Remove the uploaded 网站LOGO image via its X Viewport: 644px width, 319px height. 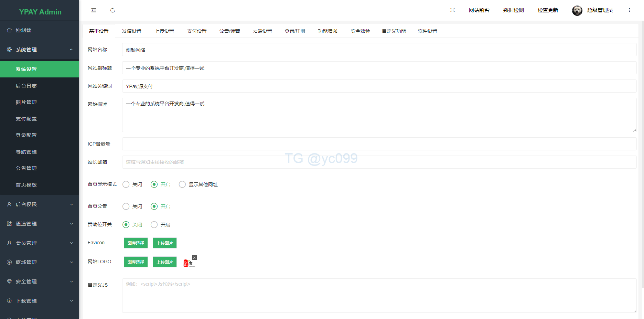(194, 257)
